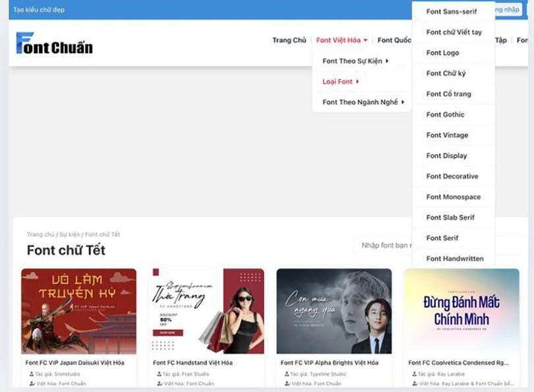Click the Font Chuẩn logo
Screen dimensions: 534x392
click(x=54, y=43)
